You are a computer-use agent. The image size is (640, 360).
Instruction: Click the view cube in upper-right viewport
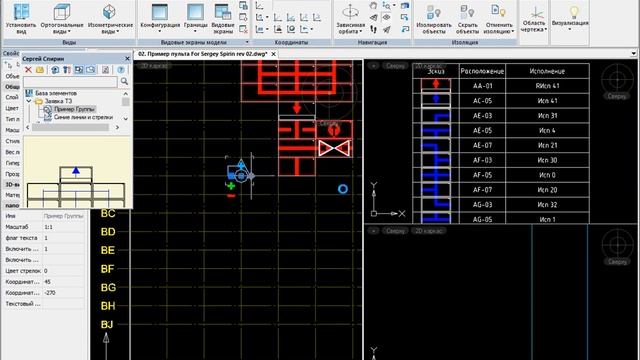pyautogui.click(x=617, y=80)
